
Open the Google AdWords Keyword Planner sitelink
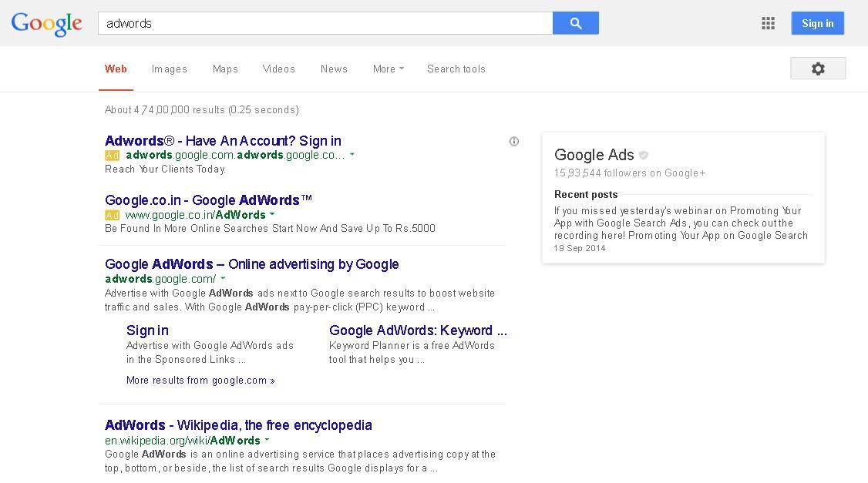(x=419, y=330)
